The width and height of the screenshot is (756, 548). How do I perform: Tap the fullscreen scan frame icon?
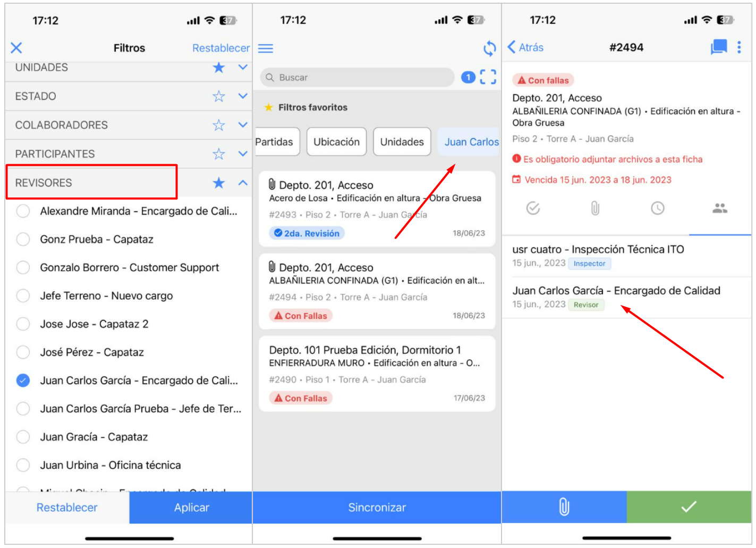[488, 78]
